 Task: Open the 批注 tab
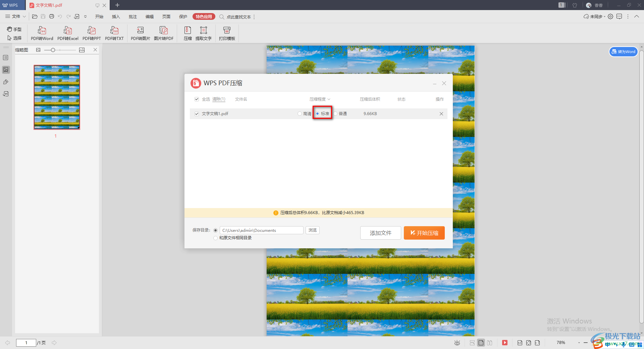[133, 16]
